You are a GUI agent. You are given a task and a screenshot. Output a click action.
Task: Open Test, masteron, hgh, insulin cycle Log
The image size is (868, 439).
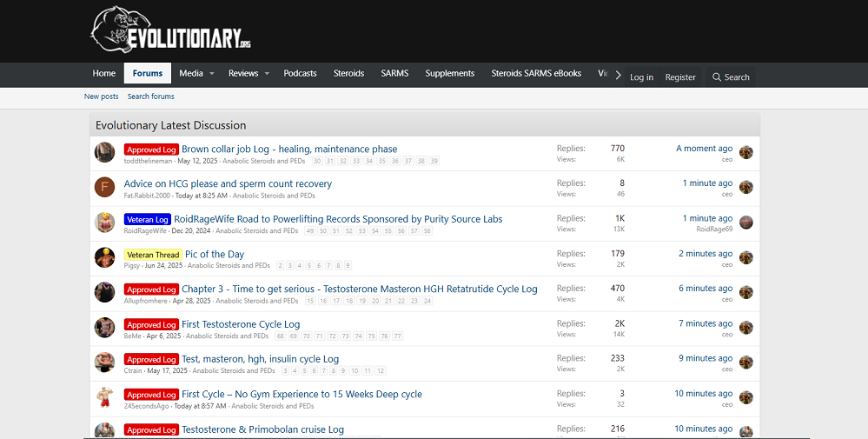(260, 359)
